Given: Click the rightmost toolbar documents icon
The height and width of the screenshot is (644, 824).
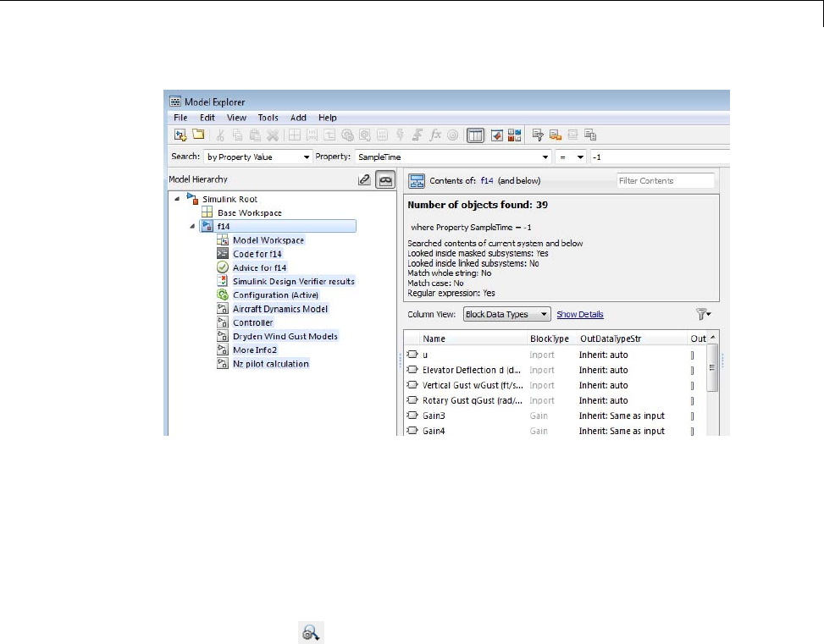Looking at the screenshot, I should [x=590, y=135].
